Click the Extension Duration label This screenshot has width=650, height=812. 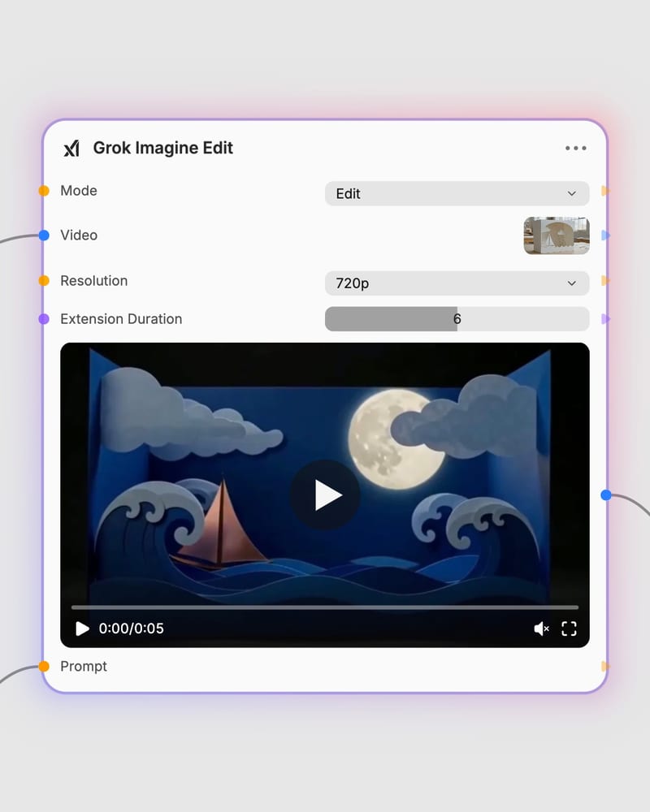pyautogui.click(x=121, y=319)
